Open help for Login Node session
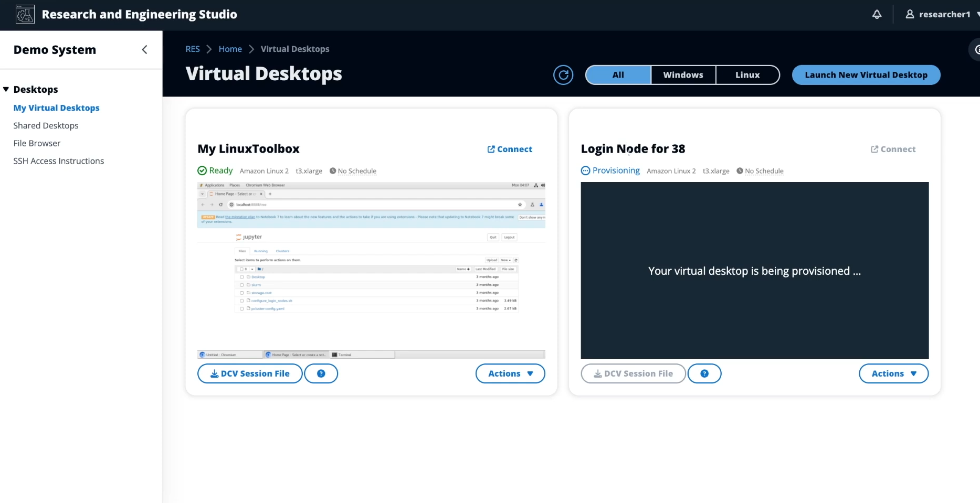The image size is (980, 503). point(704,373)
